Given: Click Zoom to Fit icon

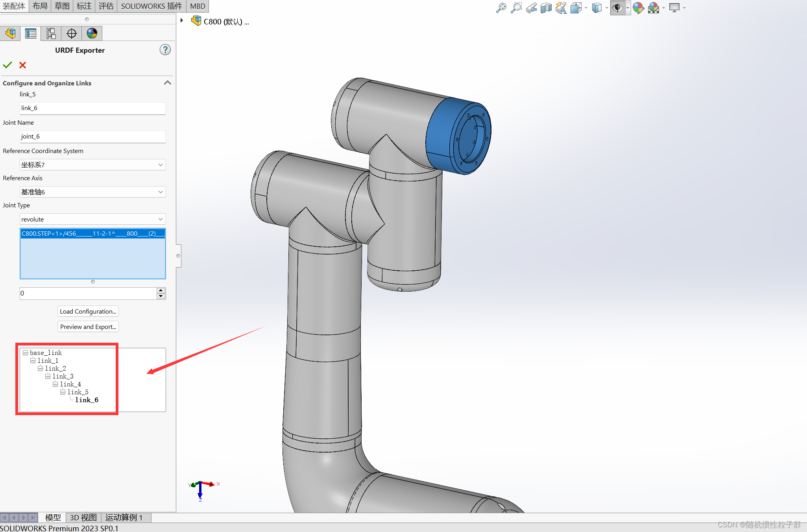Looking at the screenshot, I should [501, 8].
